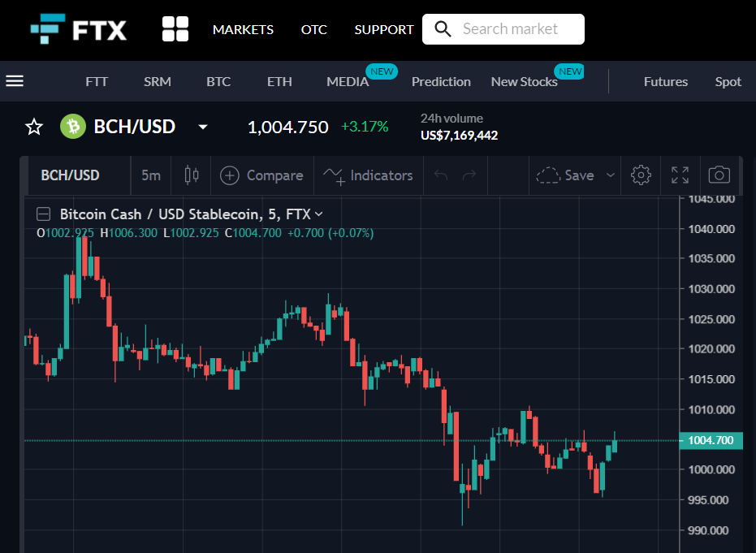Screen dimensions: 756x553
Task: Click the Compare symbol button
Action: pyautogui.click(x=261, y=175)
